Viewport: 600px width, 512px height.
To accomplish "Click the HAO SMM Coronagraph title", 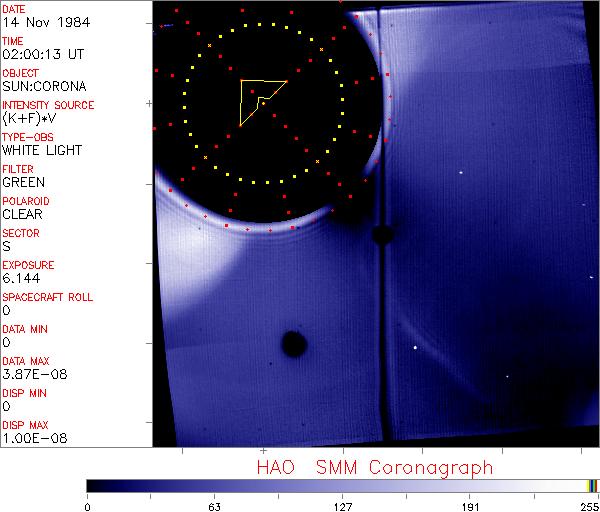I will pyautogui.click(x=373, y=468).
